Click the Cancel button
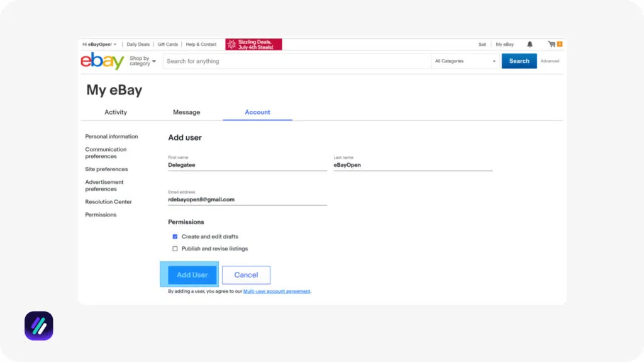The width and height of the screenshot is (644, 362). (x=246, y=274)
